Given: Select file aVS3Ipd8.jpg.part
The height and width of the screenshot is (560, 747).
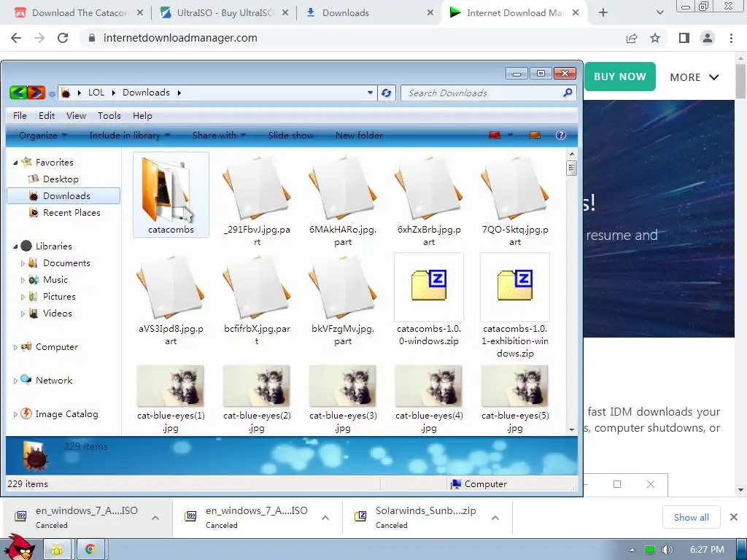Looking at the screenshot, I should [171, 299].
